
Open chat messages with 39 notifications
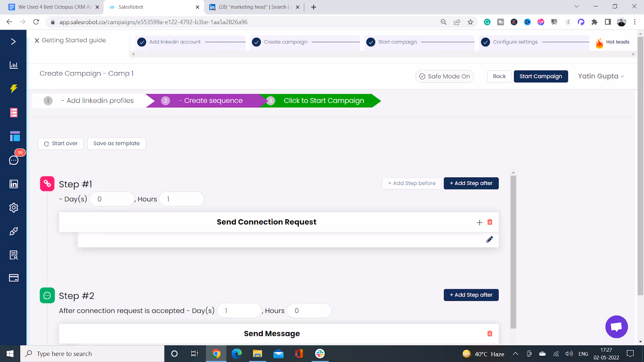click(x=13, y=160)
